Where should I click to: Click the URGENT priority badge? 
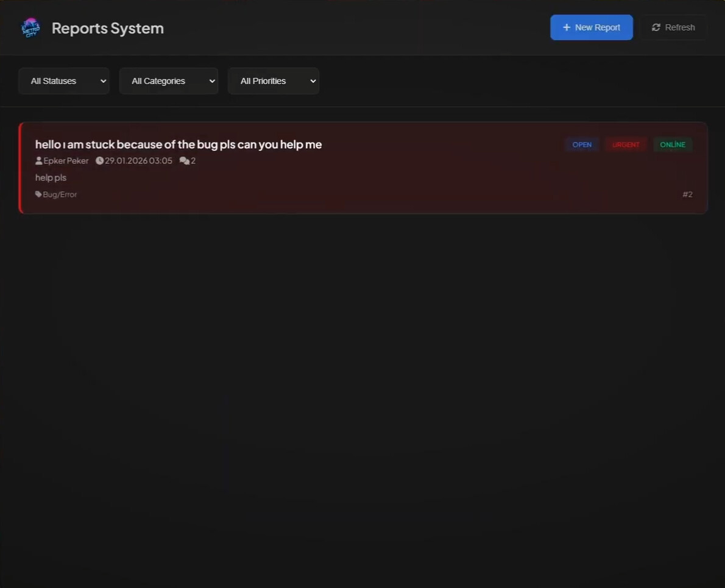[x=626, y=144]
